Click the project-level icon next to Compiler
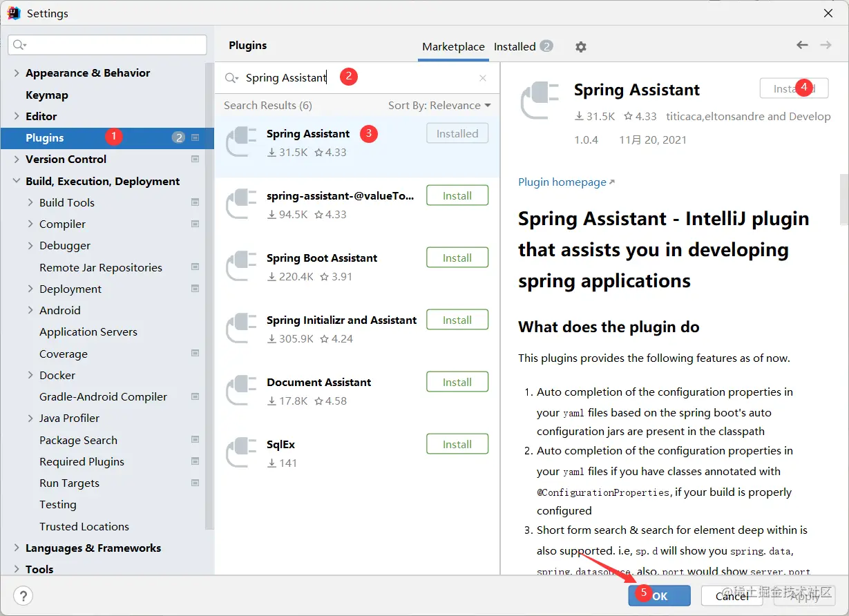 pos(195,224)
